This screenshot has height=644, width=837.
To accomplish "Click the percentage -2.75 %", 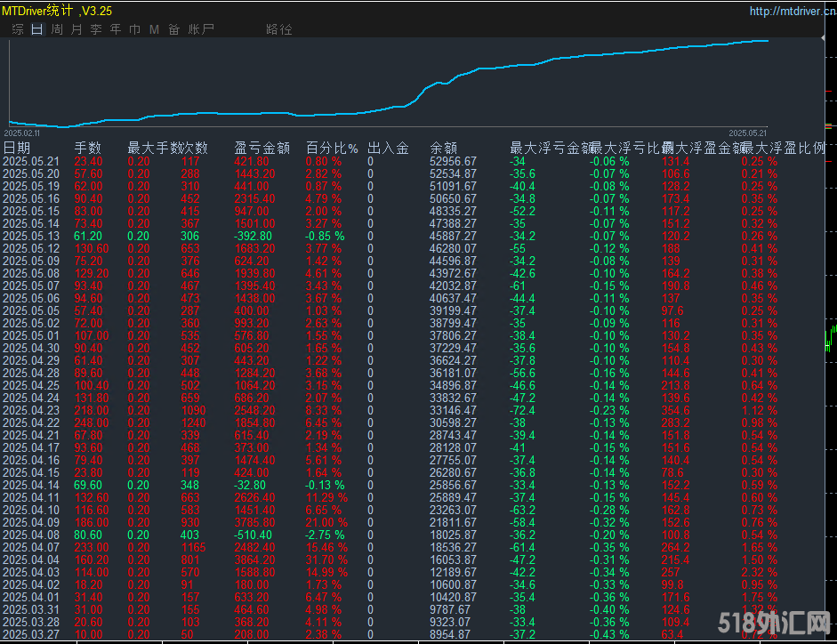I will tap(325, 535).
